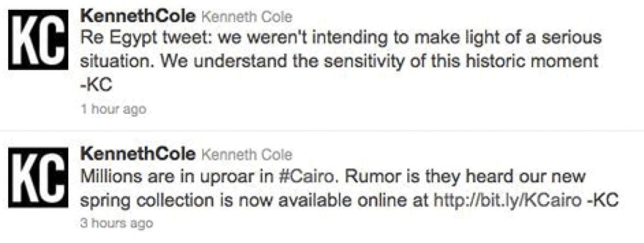Follow the #Cairo hashtag

click(x=300, y=177)
